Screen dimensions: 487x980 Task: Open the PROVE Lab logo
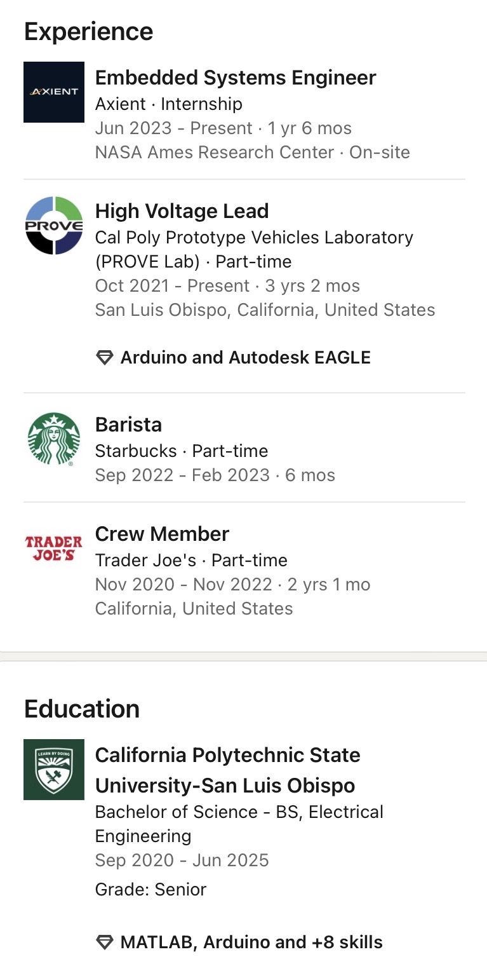[54, 226]
